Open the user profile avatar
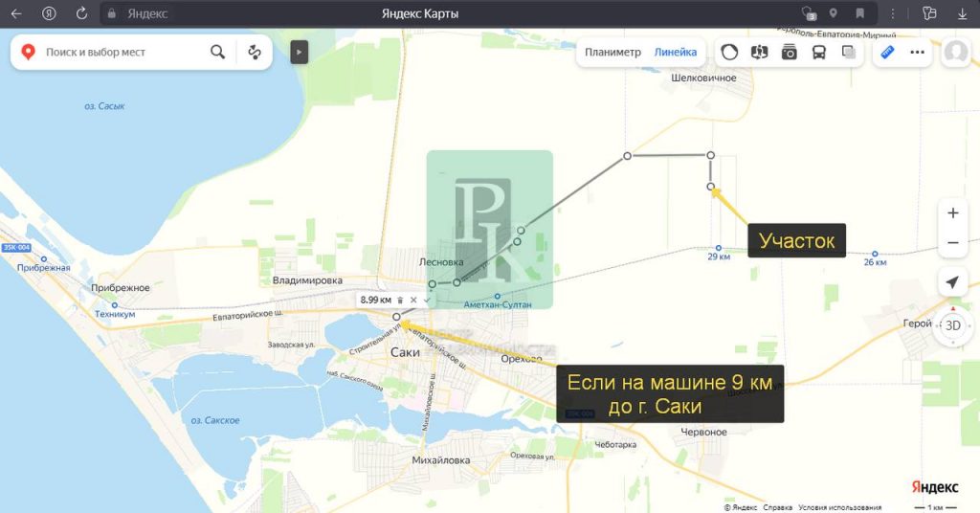Viewport: 980px width, 513px height. [956, 52]
